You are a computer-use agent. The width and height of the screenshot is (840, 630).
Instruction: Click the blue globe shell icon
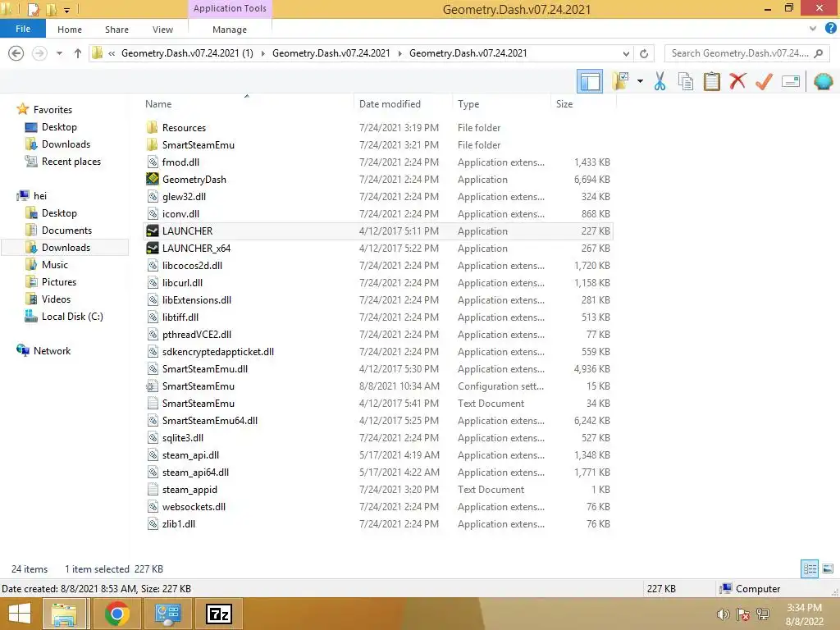[x=823, y=81]
